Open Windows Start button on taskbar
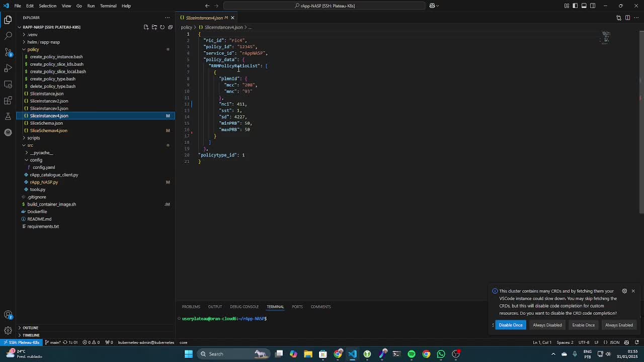This screenshot has width=644, height=362. pyautogui.click(x=189, y=354)
